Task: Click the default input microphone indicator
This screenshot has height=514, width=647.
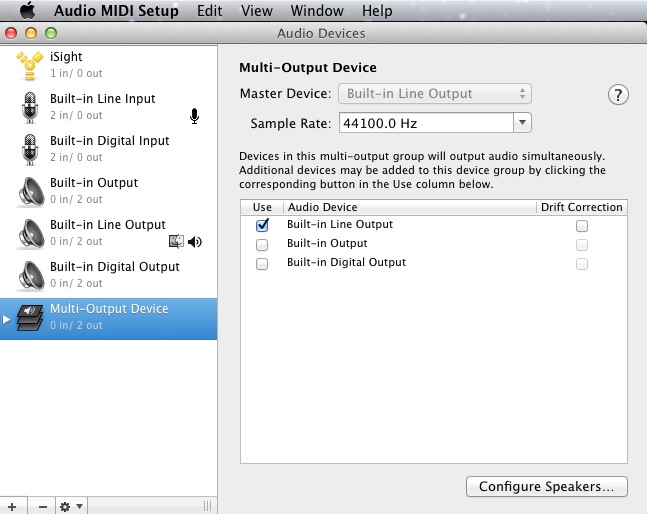Action: (194, 116)
